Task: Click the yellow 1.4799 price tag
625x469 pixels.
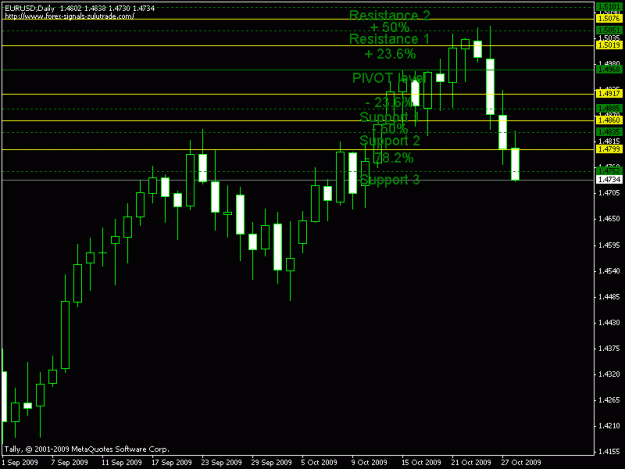Action: coord(609,149)
